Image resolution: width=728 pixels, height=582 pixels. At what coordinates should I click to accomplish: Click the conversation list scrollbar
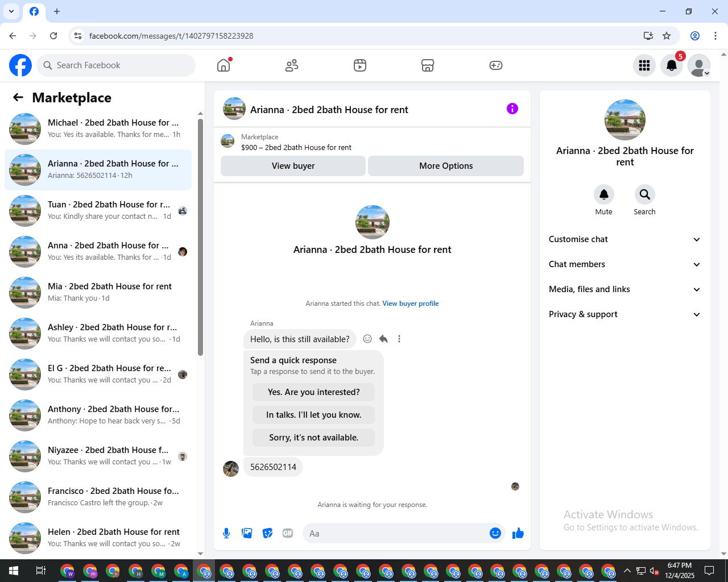click(200, 237)
